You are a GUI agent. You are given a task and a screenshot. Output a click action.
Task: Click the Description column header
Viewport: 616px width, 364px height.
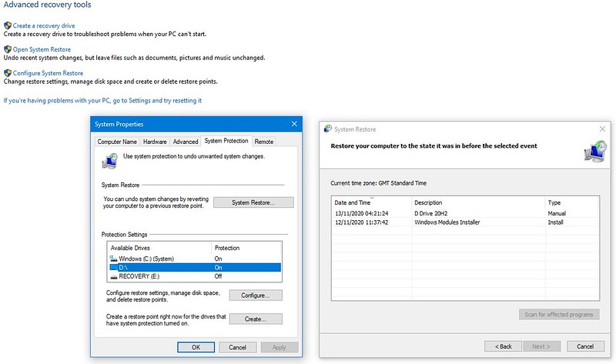478,202
